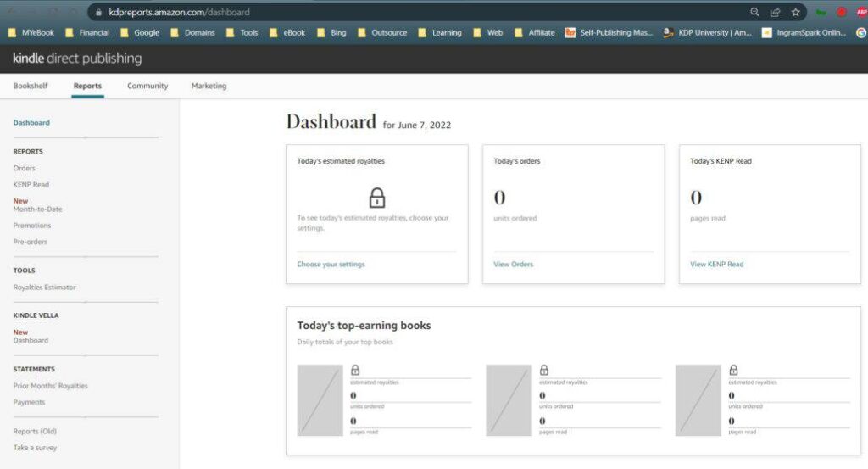868x469 pixels.
Task: Open the MYeBook bookmark folder
Action: [31, 33]
